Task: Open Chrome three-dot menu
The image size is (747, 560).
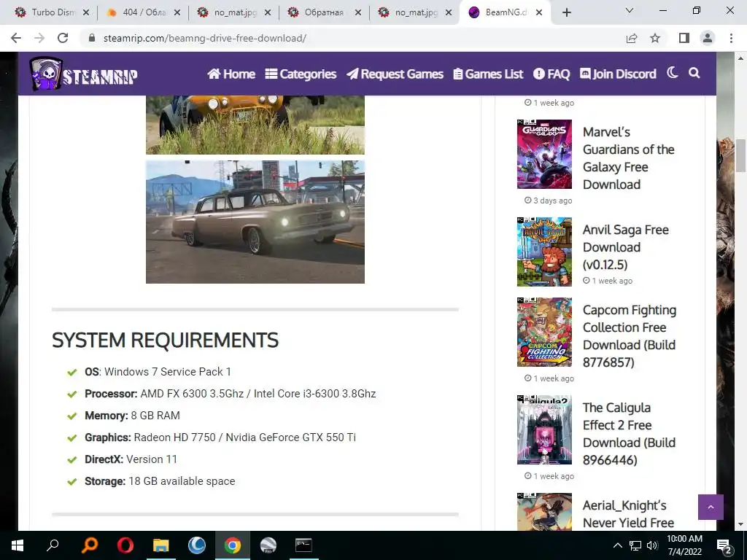Action: (731, 38)
